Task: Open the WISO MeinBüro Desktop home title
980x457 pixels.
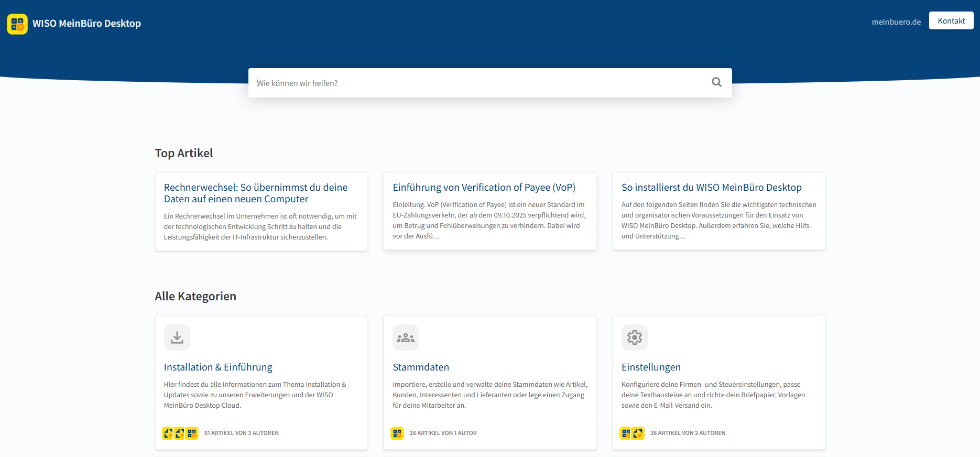Action: (x=86, y=24)
